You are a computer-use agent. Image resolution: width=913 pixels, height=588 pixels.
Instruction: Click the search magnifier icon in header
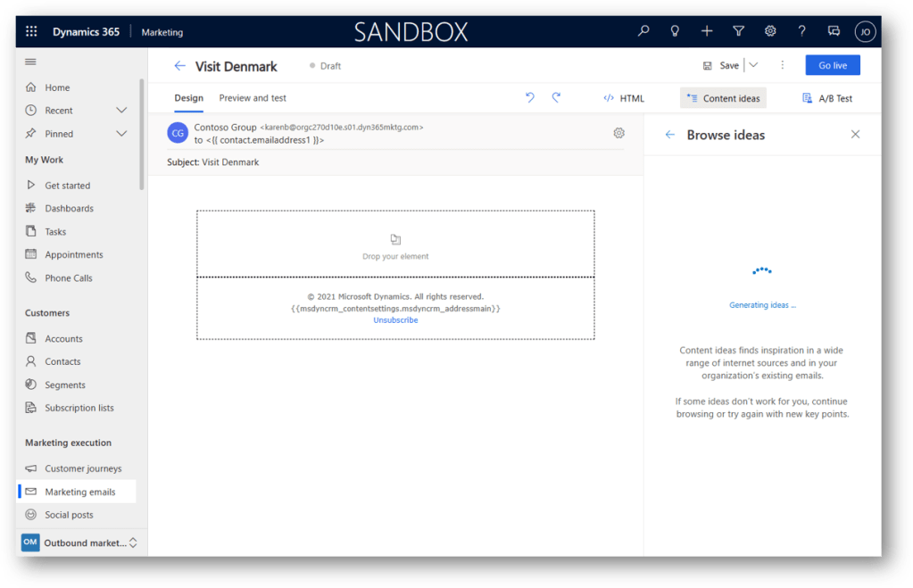click(x=643, y=31)
